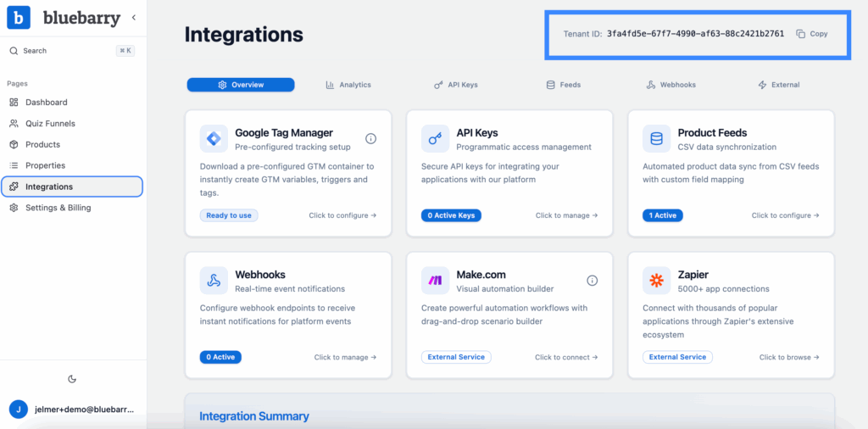Open the jelmer+demo account menu

[x=73, y=409]
